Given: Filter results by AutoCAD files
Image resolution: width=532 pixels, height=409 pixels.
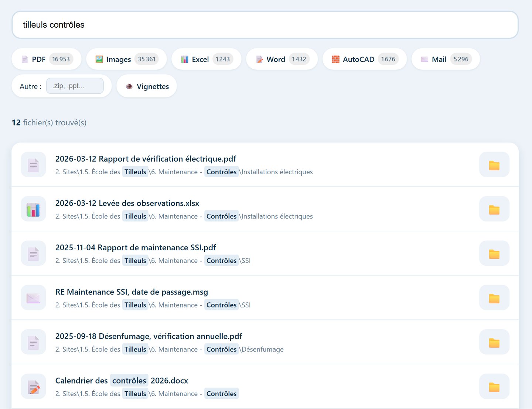Looking at the screenshot, I should (x=365, y=59).
